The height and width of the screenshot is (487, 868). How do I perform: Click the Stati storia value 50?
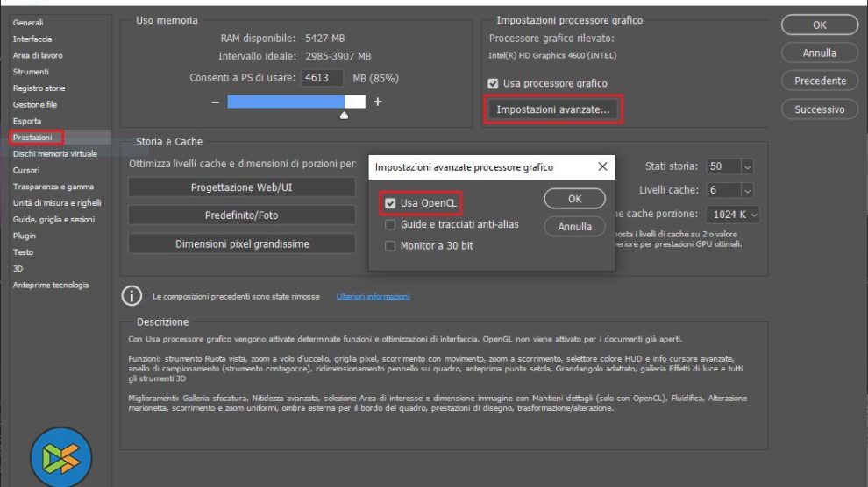pos(723,166)
